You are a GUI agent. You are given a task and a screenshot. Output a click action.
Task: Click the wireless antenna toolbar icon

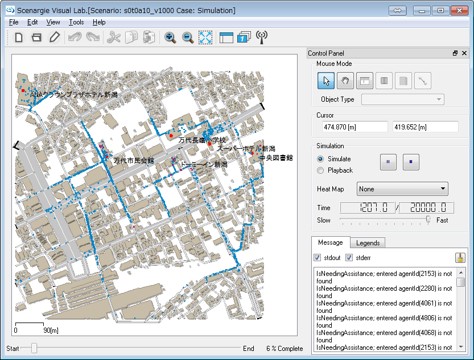pos(262,37)
